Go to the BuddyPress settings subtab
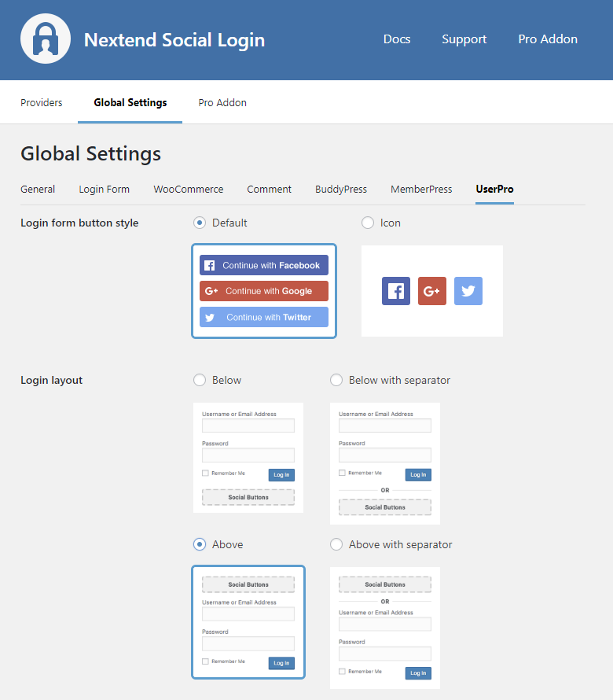 coord(341,189)
